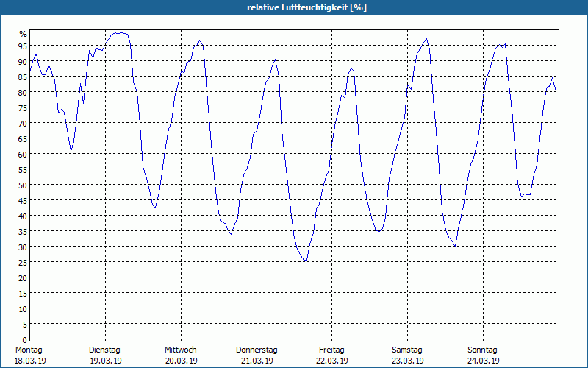This screenshot has width=588, height=368.
Task: Click the 95 y-axis value
Action: 23,46
